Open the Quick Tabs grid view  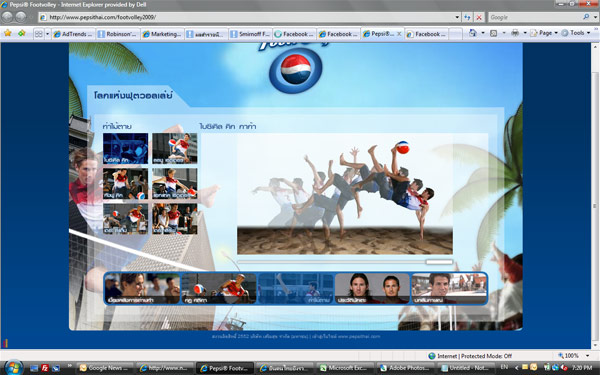(39, 34)
